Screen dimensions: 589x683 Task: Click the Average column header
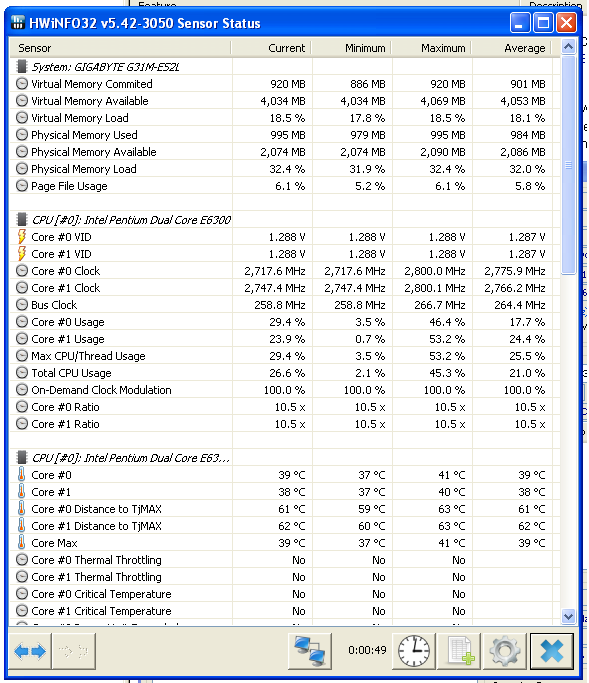point(511,48)
